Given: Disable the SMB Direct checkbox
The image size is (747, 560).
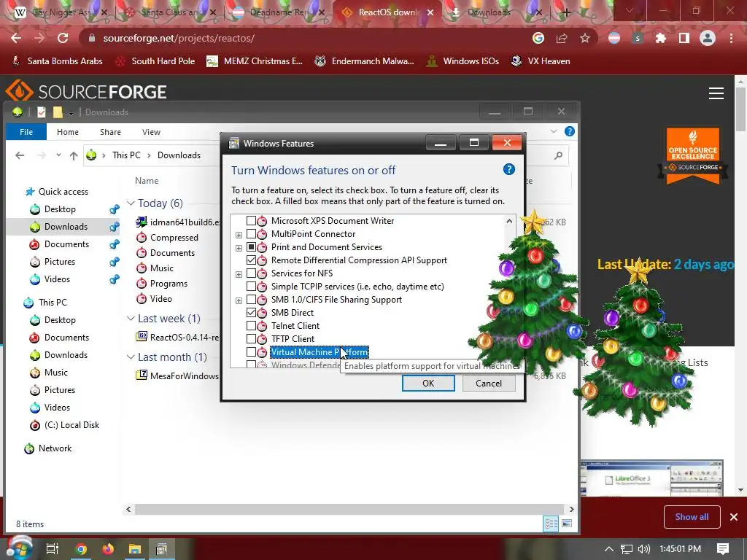Looking at the screenshot, I should (x=251, y=312).
